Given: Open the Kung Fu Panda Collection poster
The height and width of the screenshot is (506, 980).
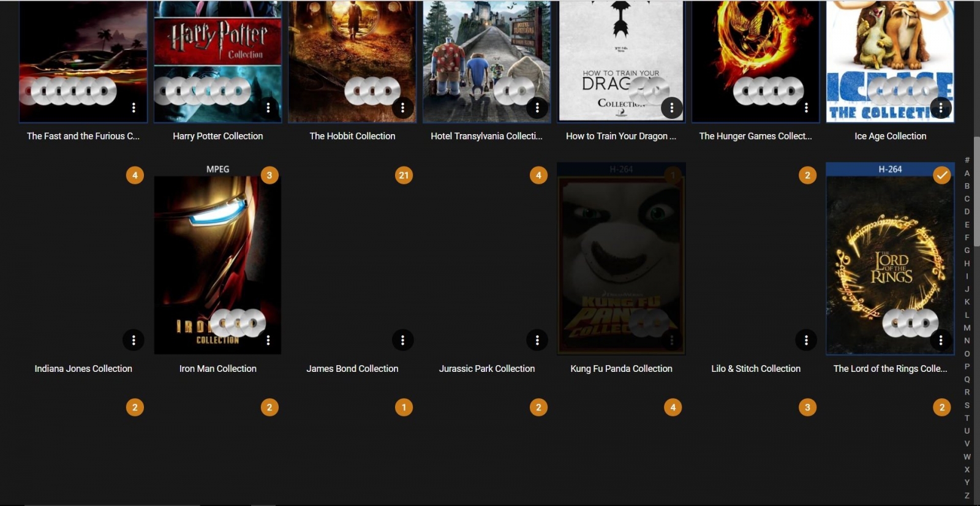Looking at the screenshot, I should (x=621, y=257).
